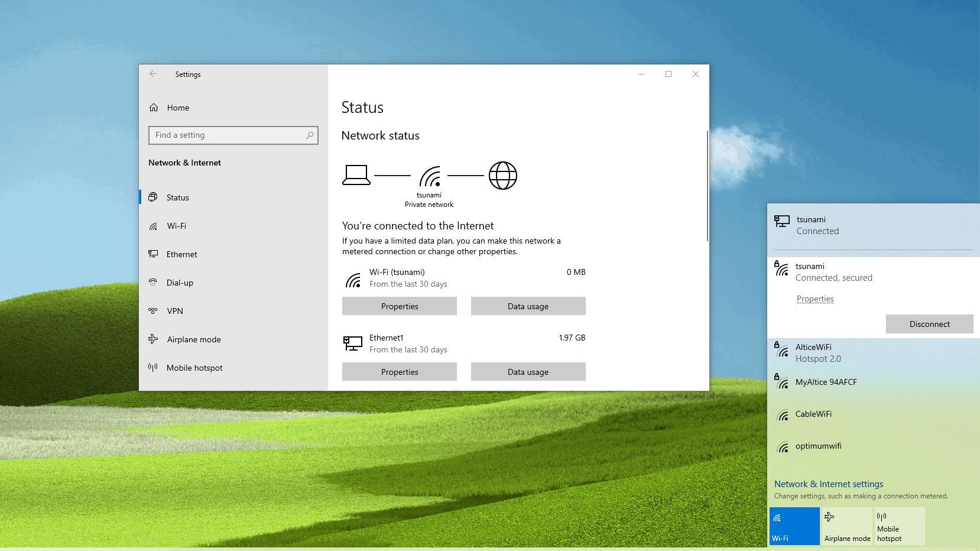The height and width of the screenshot is (551, 980).
Task: Select the MyAltice 94AFCF network
Action: [874, 382]
